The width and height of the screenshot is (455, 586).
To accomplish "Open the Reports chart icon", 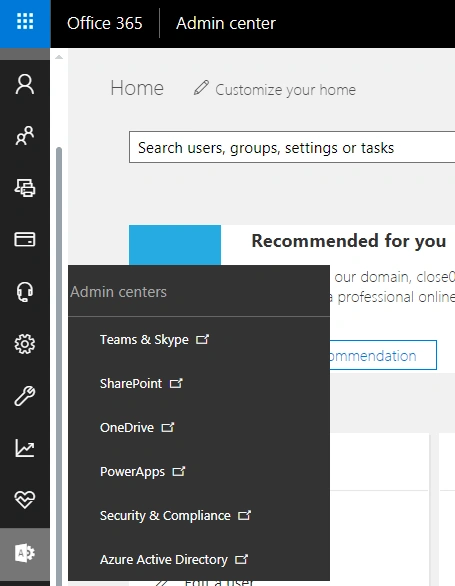I will (x=25, y=448).
